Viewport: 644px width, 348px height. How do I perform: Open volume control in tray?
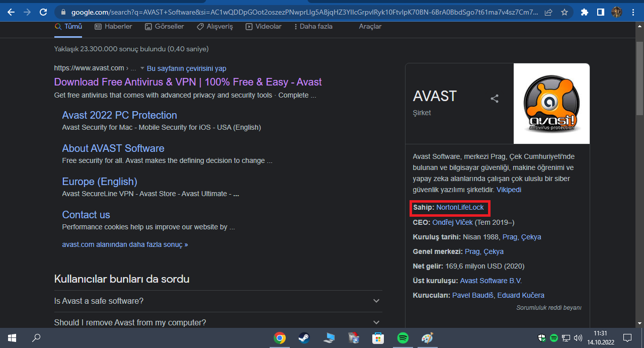[x=578, y=338]
